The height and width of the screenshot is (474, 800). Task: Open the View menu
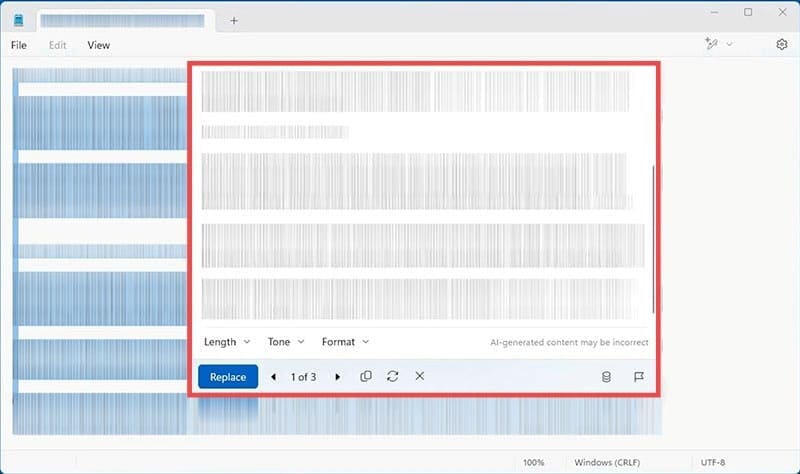[x=98, y=45]
